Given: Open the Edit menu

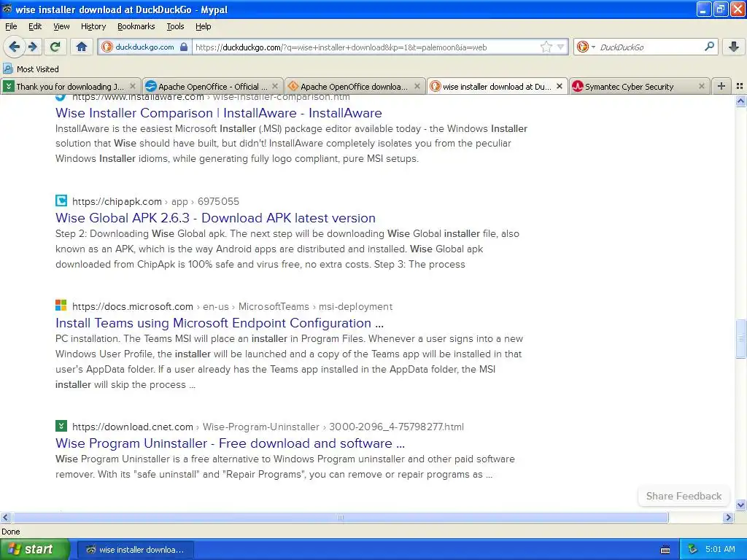Looking at the screenshot, I should click(x=35, y=26).
